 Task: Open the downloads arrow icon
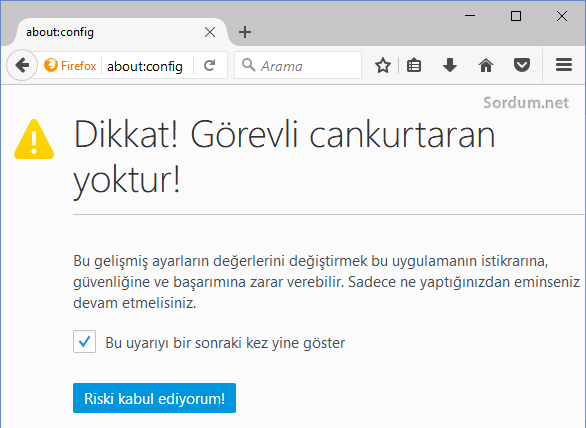click(450, 65)
